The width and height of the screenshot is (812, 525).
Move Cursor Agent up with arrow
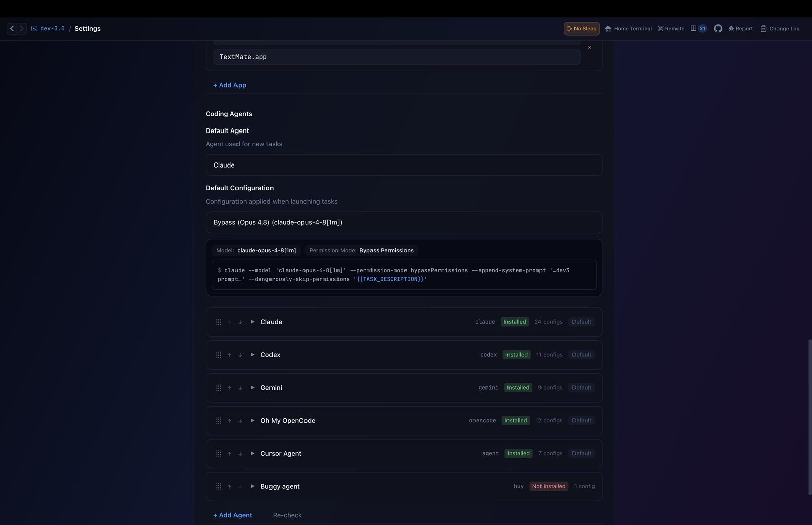[x=229, y=454]
